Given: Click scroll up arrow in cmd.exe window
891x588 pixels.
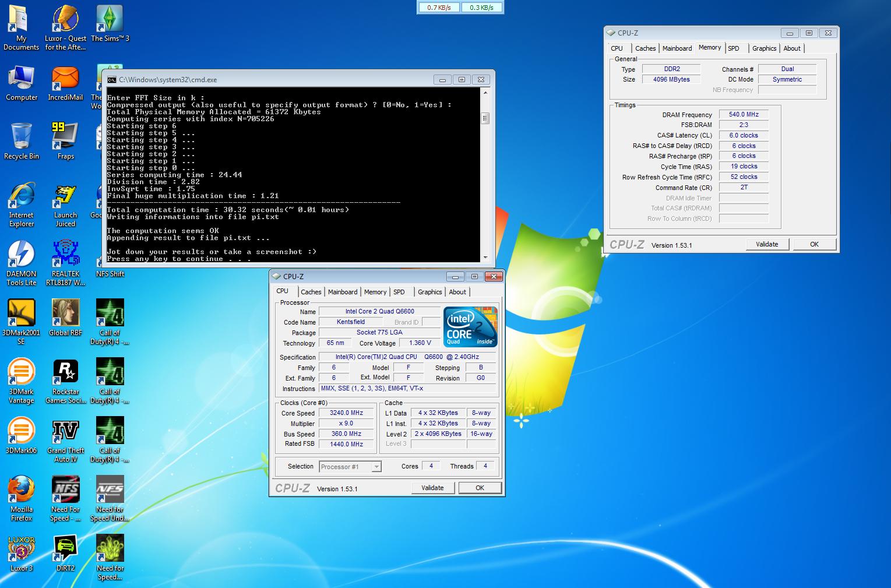Looking at the screenshot, I should [x=485, y=92].
